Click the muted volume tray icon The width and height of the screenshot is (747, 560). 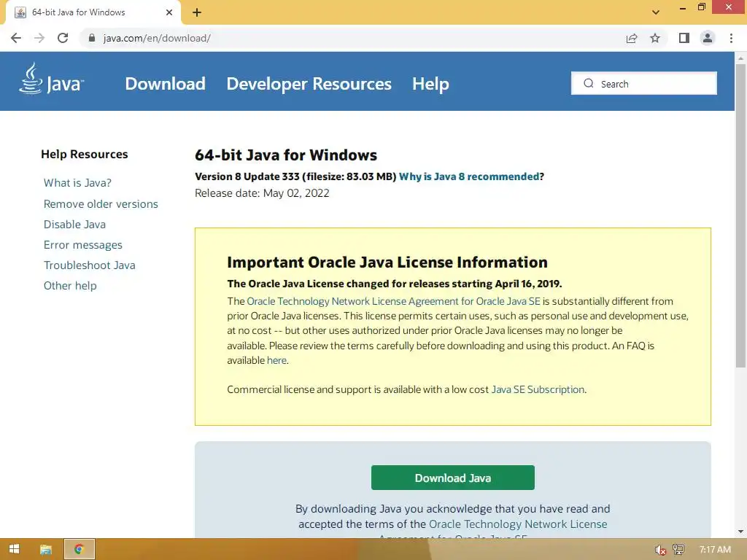pos(659,550)
